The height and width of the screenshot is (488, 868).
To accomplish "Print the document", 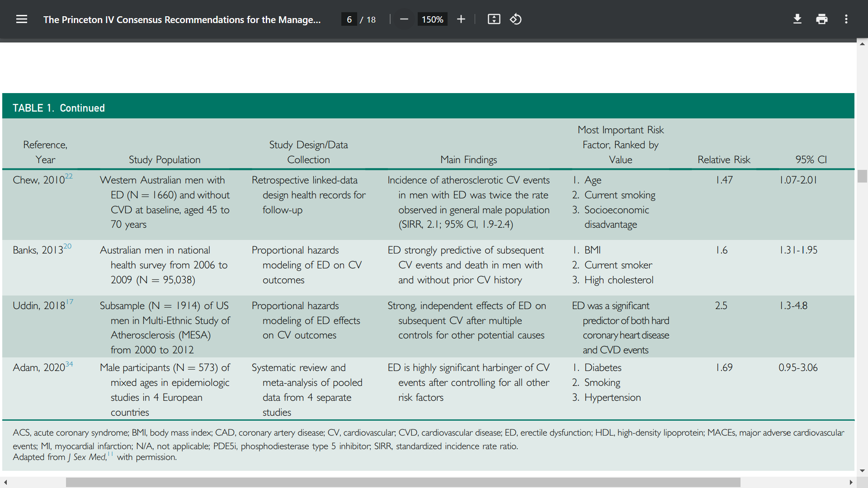I will point(822,19).
